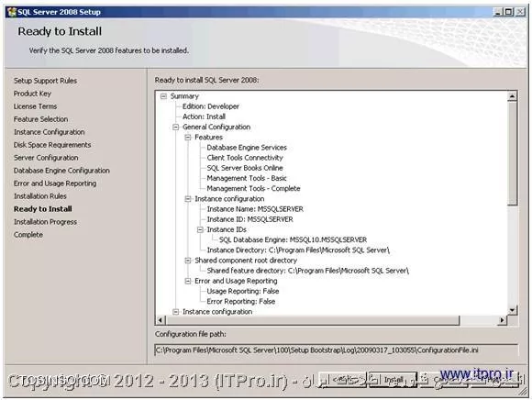Select Instance Configuration step in sidebar
Screen dimensions: 532x400
click(50, 132)
